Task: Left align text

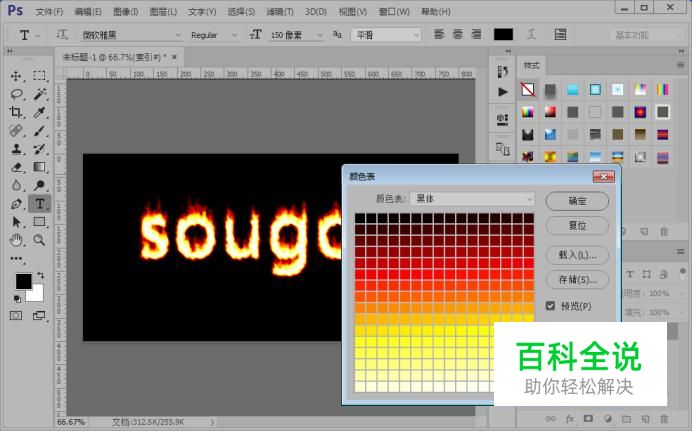Action: (439, 34)
